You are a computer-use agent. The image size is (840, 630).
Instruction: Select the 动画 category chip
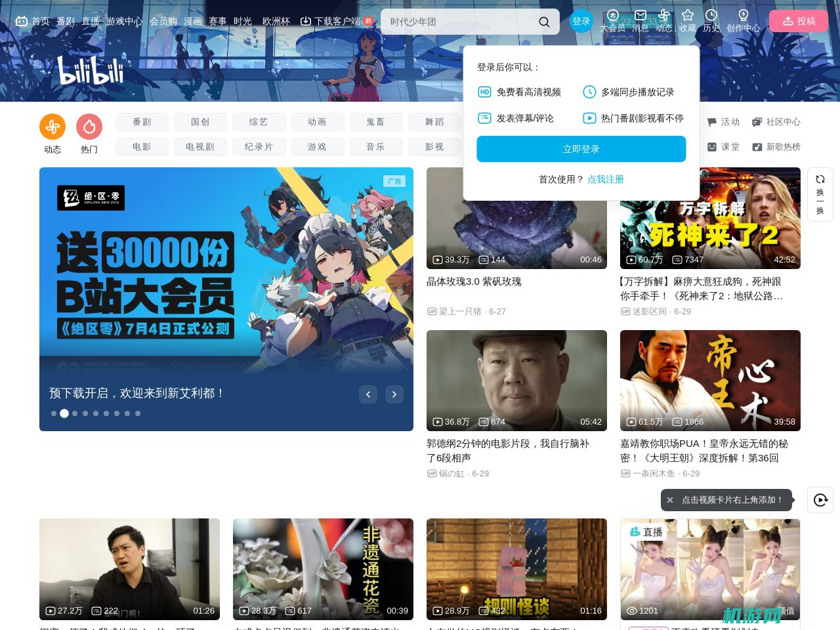[317, 122]
